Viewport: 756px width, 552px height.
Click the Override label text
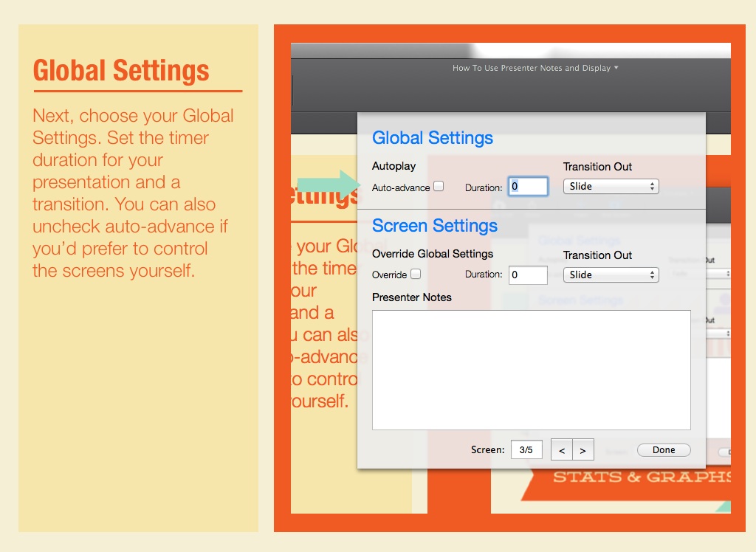pos(389,275)
